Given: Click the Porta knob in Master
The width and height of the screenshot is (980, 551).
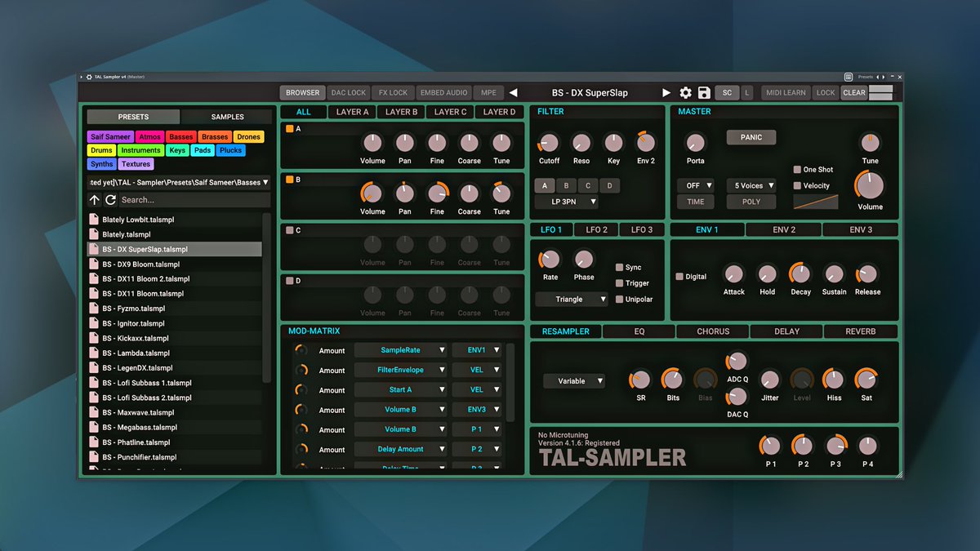Looking at the screenshot, I should tap(695, 143).
